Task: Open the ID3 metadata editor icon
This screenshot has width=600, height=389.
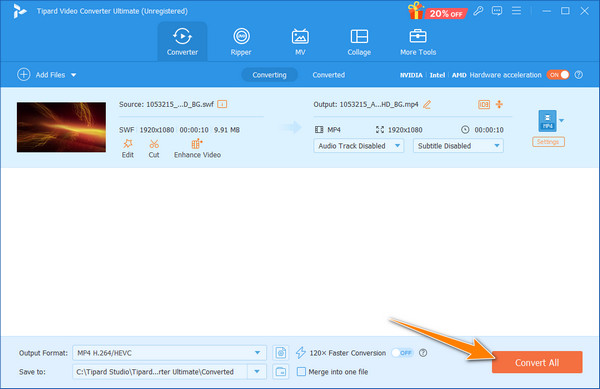Action: pos(484,104)
